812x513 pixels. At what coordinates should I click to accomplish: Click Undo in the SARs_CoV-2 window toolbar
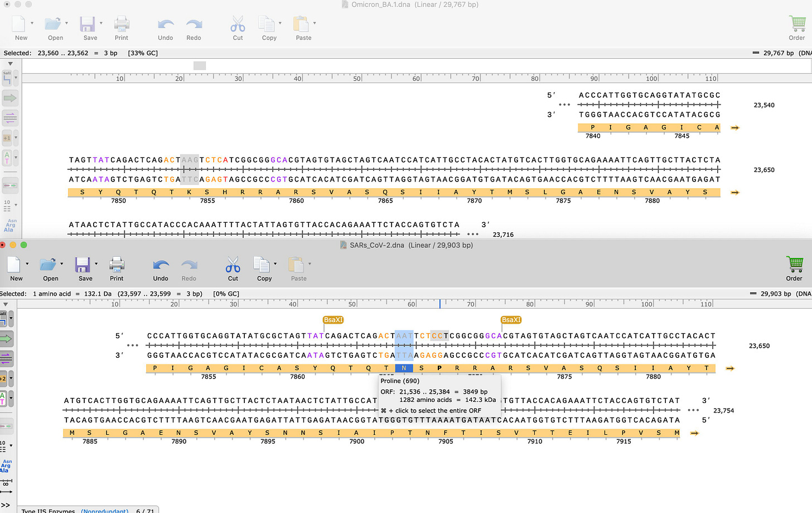coord(161,269)
